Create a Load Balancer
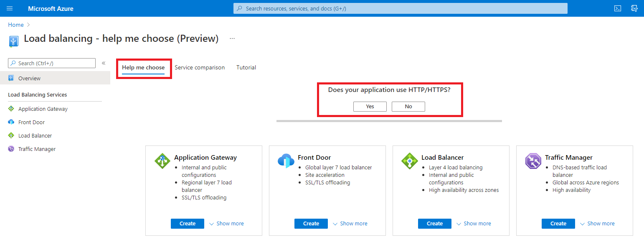 pos(435,224)
